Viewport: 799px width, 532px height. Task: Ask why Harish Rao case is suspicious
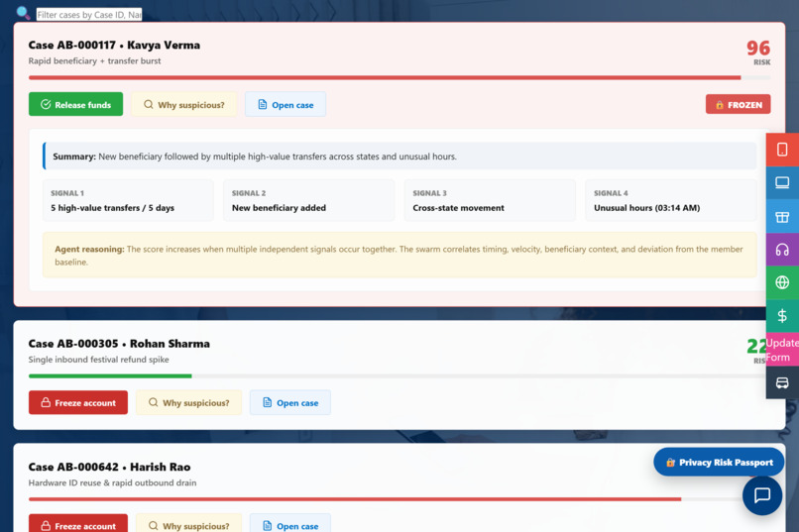189,524
